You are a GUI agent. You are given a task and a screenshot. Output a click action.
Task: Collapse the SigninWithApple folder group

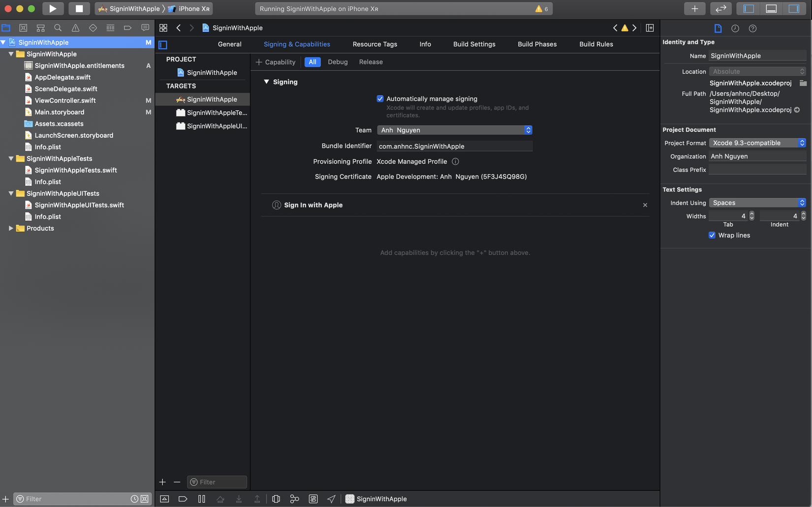point(11,54)
